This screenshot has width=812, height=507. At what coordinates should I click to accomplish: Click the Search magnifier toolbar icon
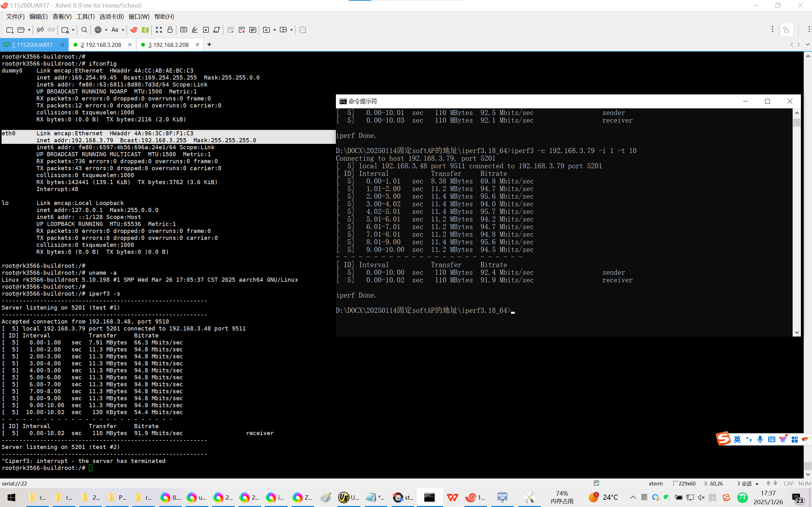tap(84, 30)
